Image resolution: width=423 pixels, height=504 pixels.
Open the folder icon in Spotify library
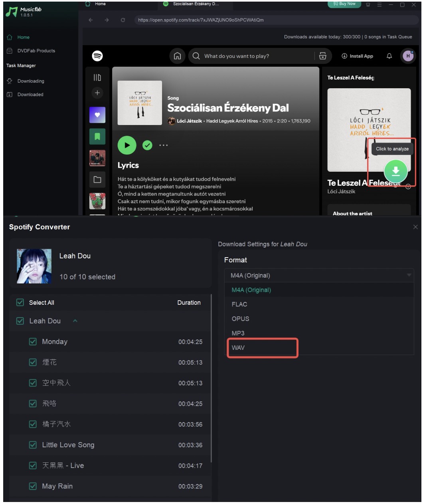tap(97, 180)
